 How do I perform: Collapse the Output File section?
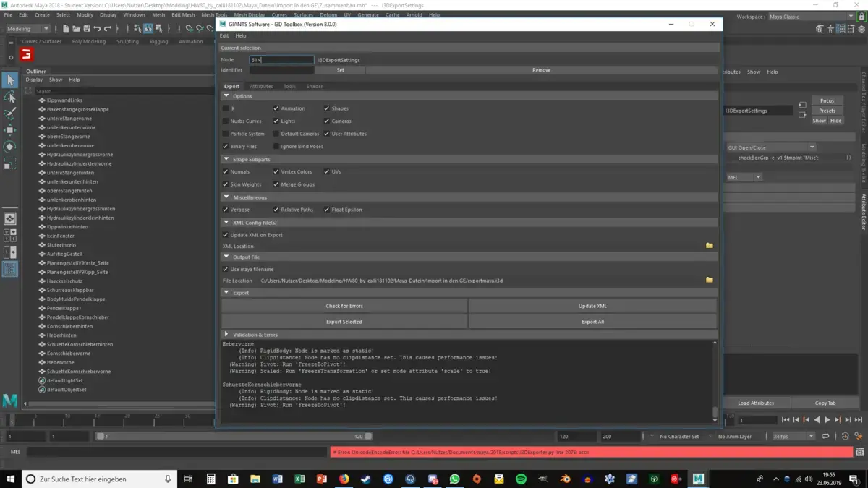pos(226,257)
